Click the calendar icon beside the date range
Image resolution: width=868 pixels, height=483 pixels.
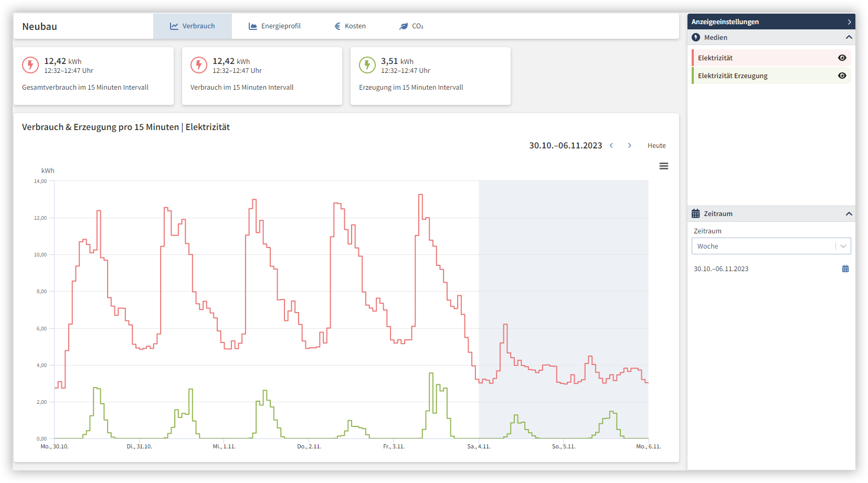845,269
